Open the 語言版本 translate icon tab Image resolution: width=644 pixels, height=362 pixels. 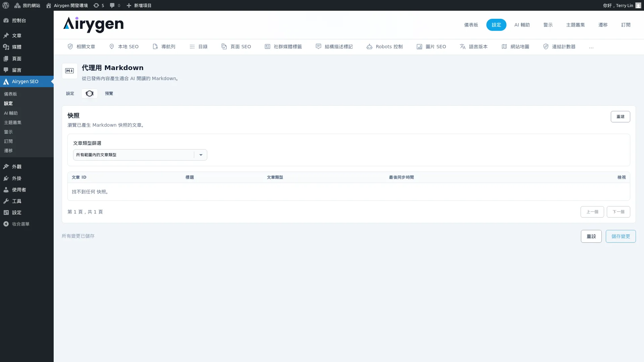coord(474,47)
